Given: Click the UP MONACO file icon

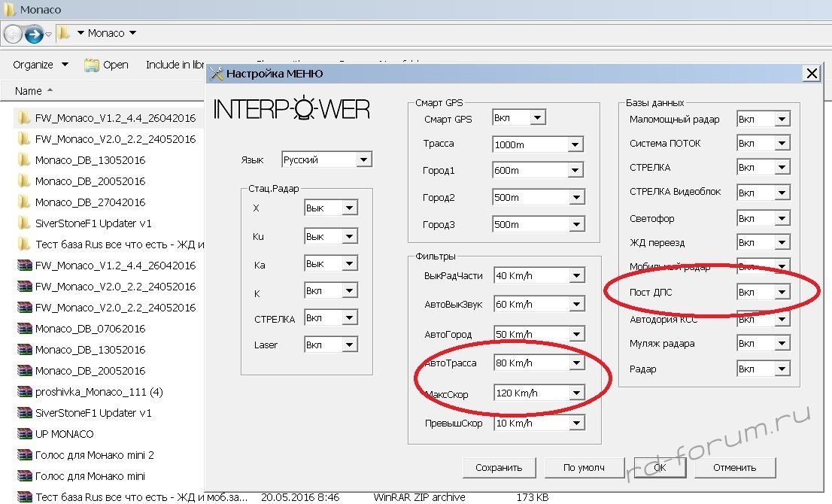Looking at the screenshot, I should [x=23, y=434].
